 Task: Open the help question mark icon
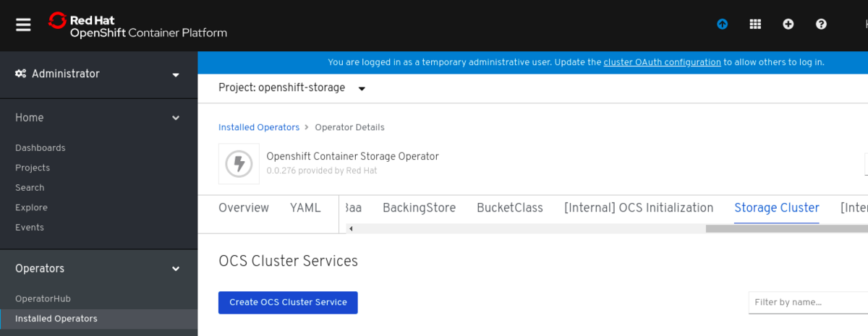pos(821,24)
